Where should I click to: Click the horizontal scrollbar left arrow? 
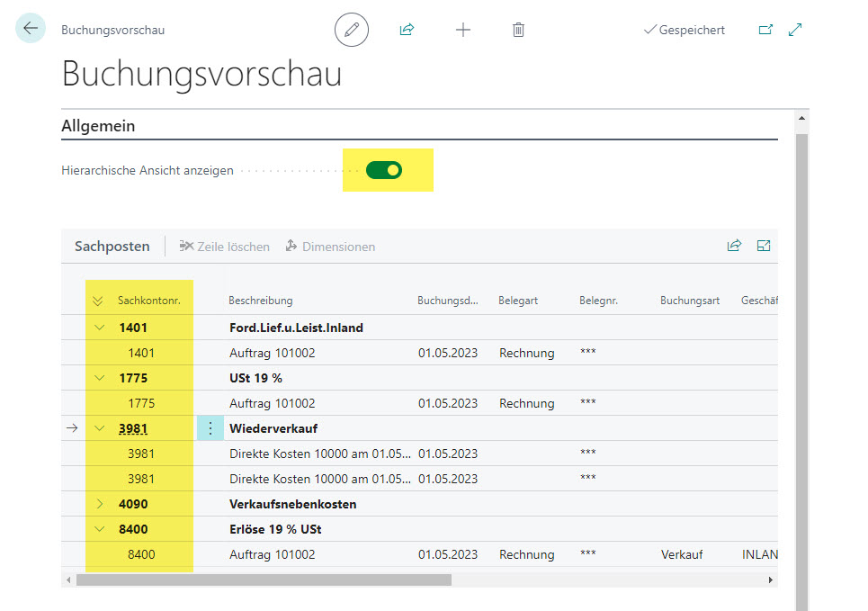(x=68, y=580)
